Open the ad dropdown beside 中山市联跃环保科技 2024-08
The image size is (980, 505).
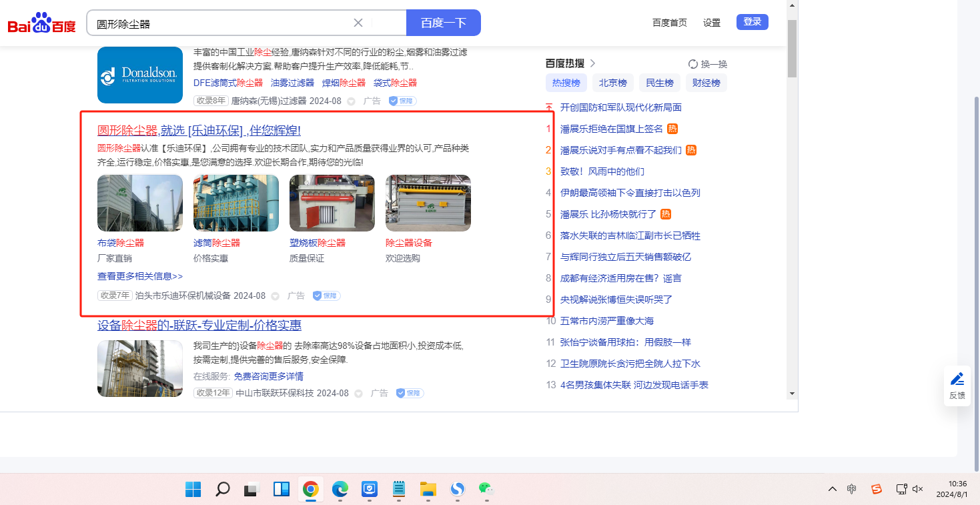[x=358, y=394]
